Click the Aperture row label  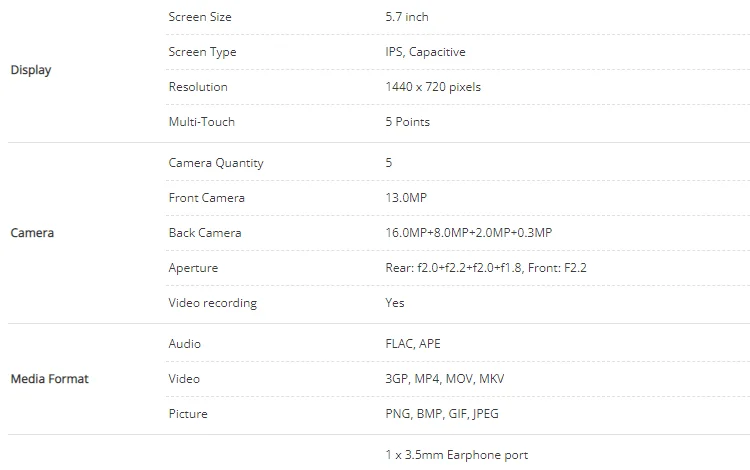pyautogui.click(x=193, y=268)
